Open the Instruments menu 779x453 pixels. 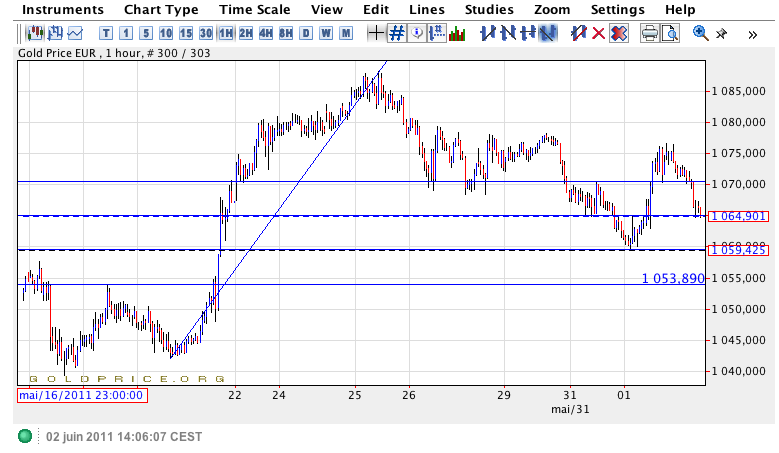pyautogui.click(x=62, y=9)
